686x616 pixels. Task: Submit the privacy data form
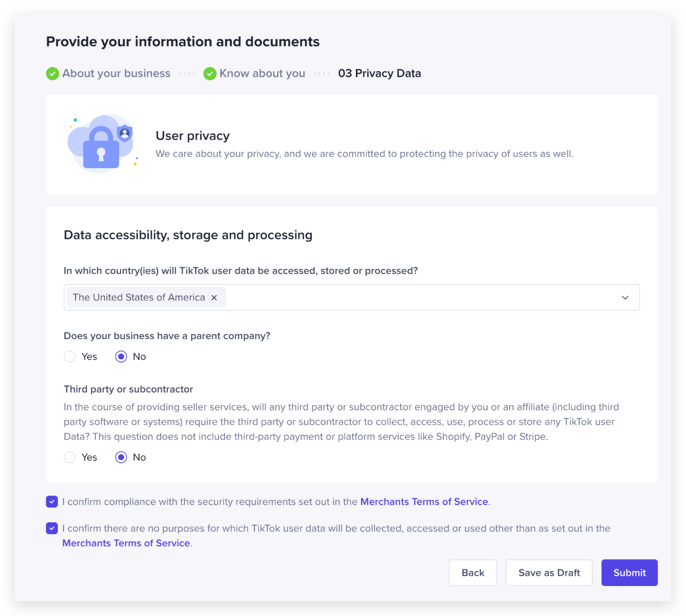point(629,573)
